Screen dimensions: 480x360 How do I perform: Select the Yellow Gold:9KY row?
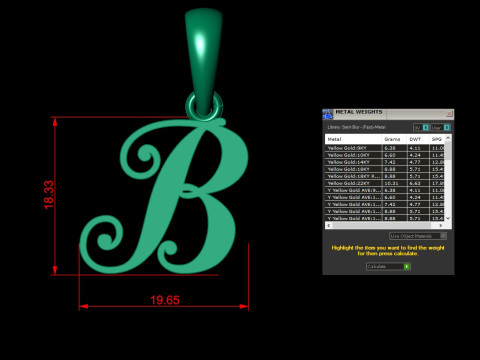[x=385, y=148]
